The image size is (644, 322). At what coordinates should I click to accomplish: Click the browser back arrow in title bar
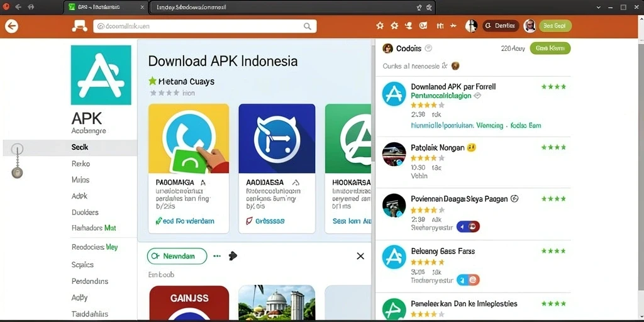coord(18,7)
